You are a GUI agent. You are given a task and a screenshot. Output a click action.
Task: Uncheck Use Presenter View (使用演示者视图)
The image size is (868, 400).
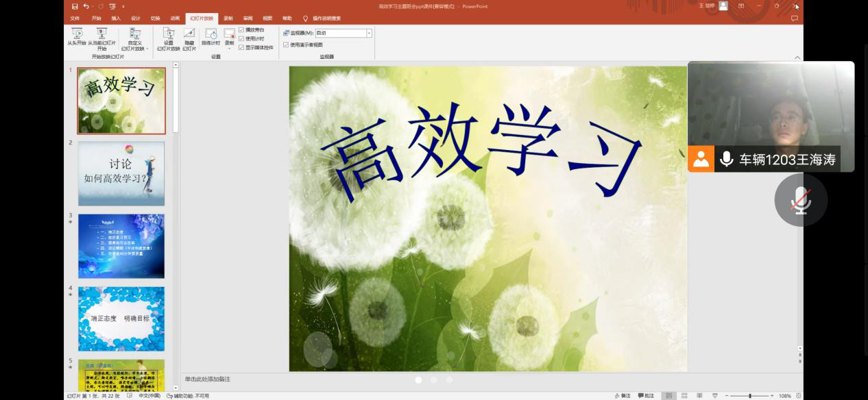coord(286,45)
